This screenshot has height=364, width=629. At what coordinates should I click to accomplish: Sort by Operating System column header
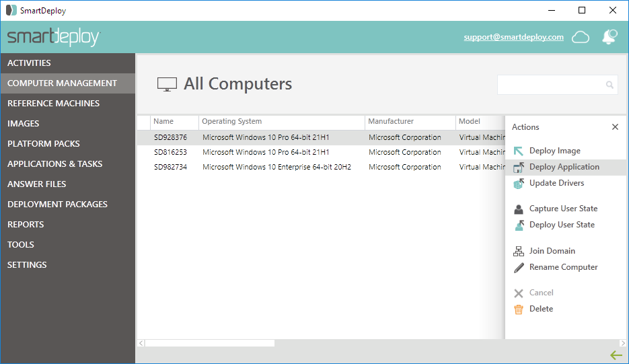tap(282, 122)
